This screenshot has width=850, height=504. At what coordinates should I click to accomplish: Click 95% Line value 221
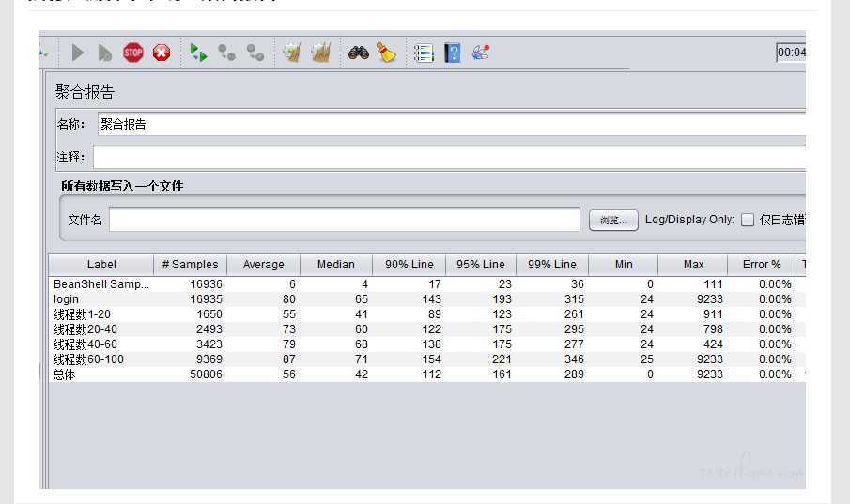(502, 359)
